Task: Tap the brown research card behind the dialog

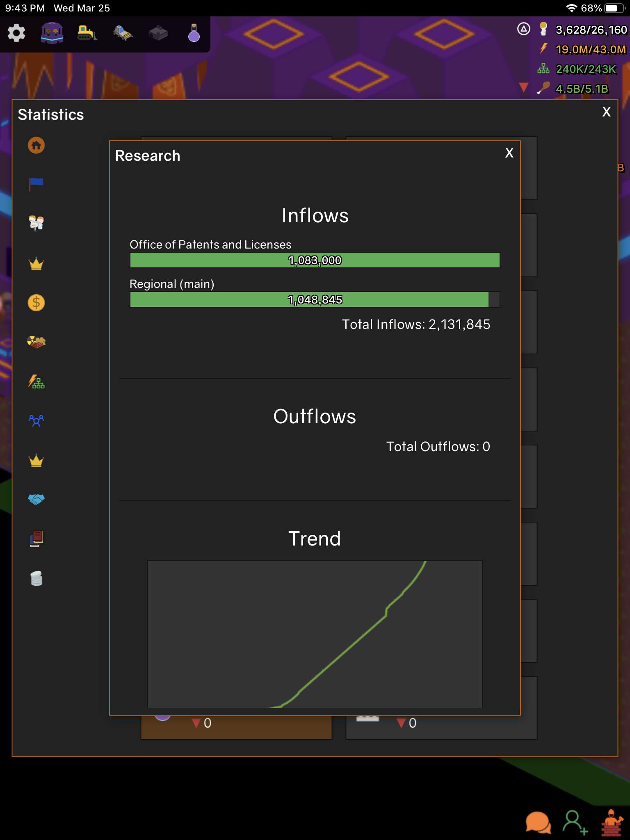Action: tap(236, 728)
